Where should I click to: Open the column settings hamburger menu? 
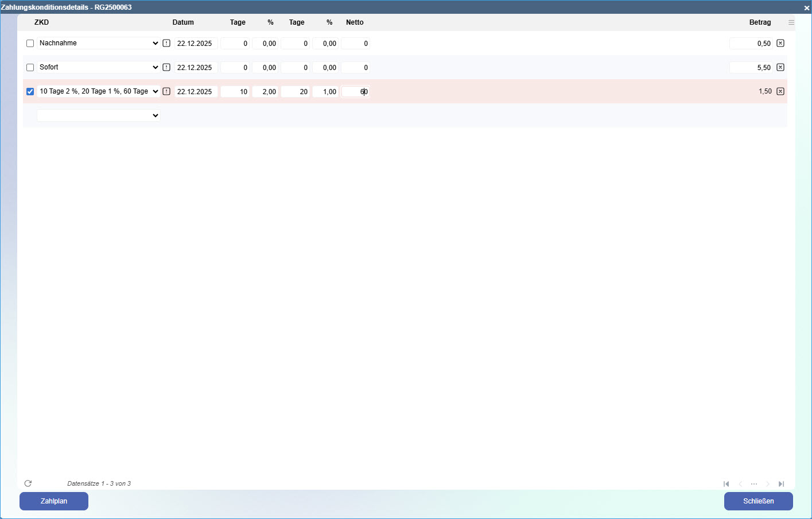coord(791,22)
